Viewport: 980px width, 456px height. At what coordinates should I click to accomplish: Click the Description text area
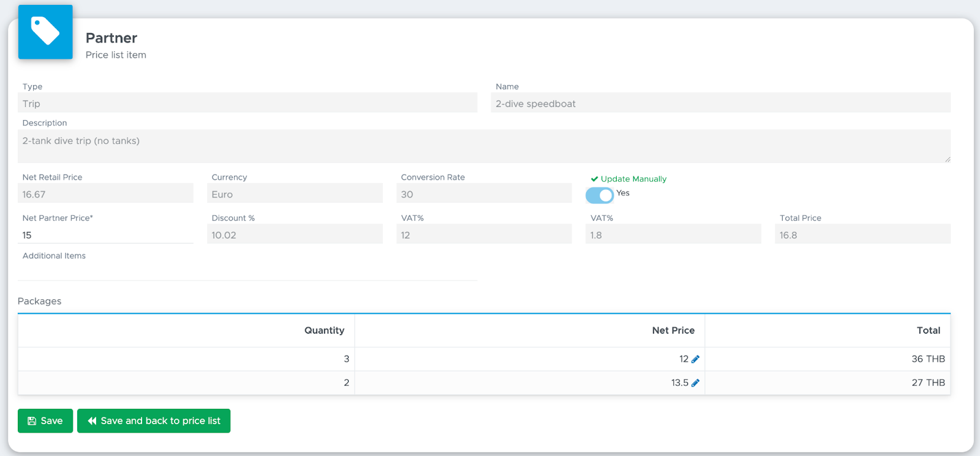[484, 146]
